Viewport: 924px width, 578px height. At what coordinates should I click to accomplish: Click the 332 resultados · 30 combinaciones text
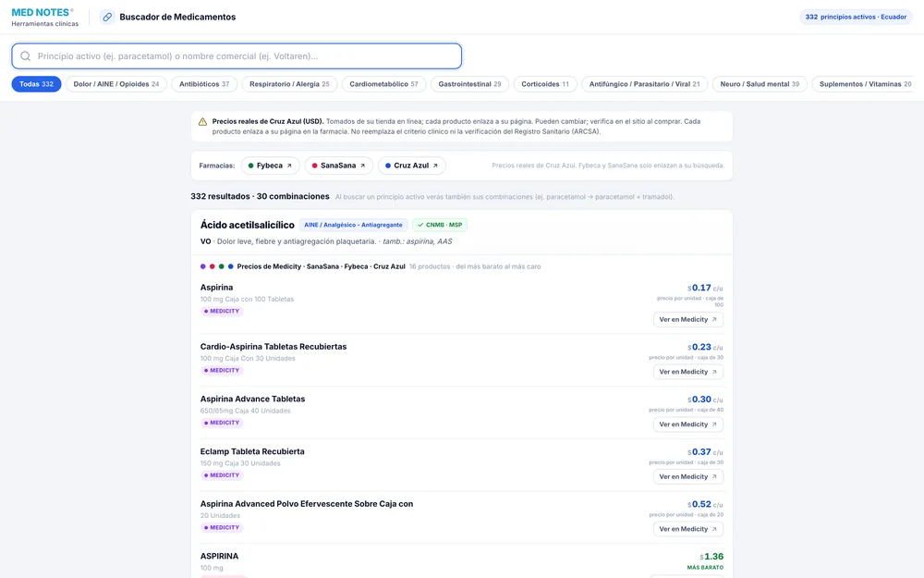point(260,196)
